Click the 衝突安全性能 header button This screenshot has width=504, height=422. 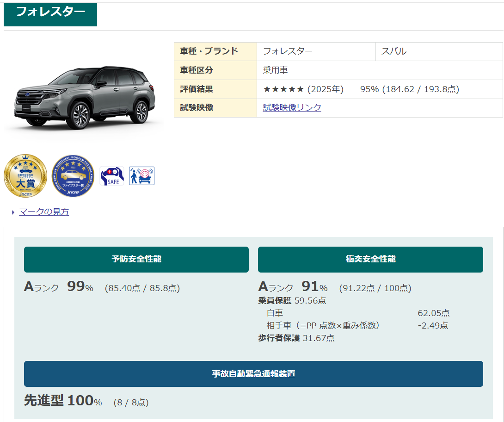point(370,259)
